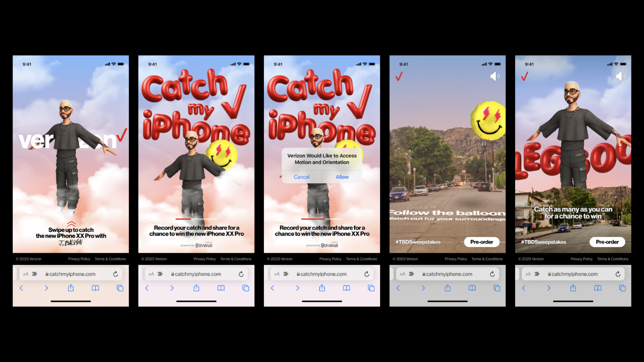Open AA reader menu on first phone
Image resolution: width=644 pixels, height=362 pixels.
[x=26, y=274]
